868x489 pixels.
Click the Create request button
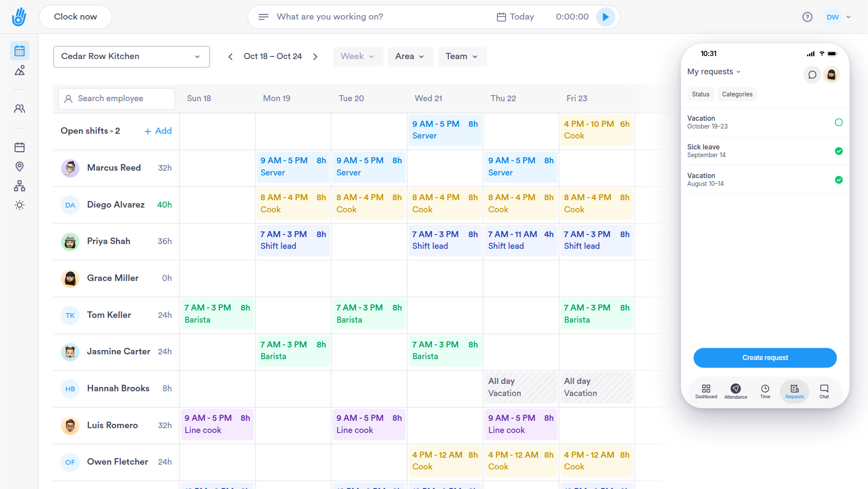(765, 358)
